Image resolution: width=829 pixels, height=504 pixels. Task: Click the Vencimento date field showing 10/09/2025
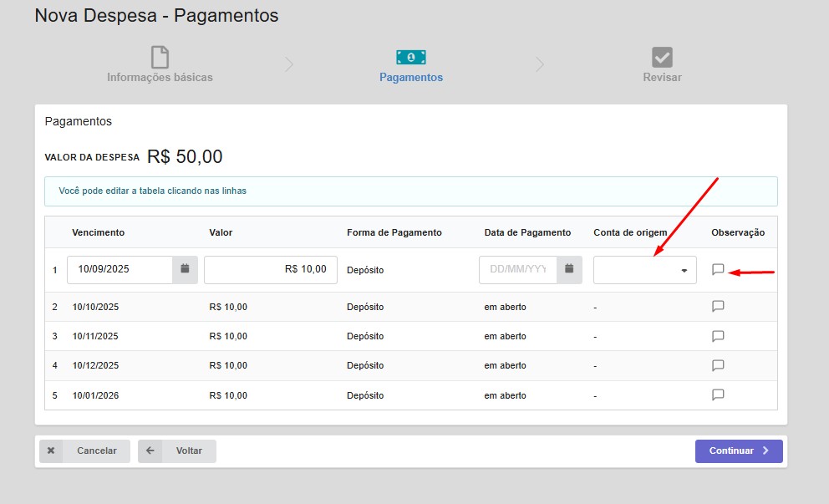click(120, 269)
